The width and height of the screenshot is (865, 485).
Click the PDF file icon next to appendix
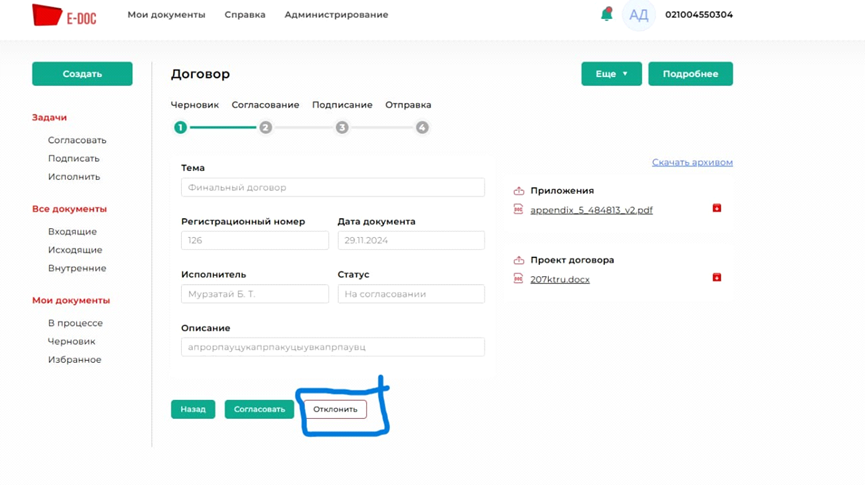[x=518, y=210]
